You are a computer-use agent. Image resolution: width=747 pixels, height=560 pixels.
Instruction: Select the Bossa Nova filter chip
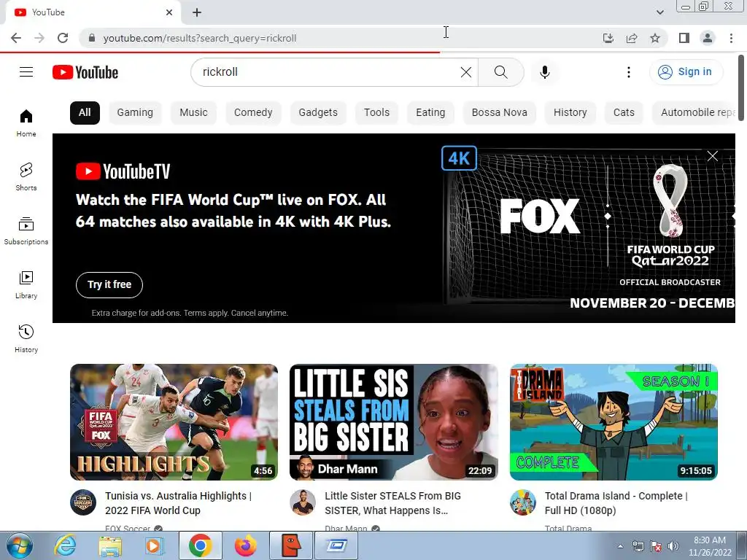(x=499, y=113)
